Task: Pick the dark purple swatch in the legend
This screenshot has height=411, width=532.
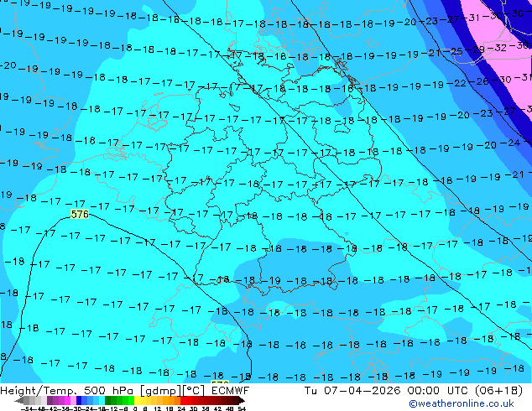Action: tap(50, 400)
